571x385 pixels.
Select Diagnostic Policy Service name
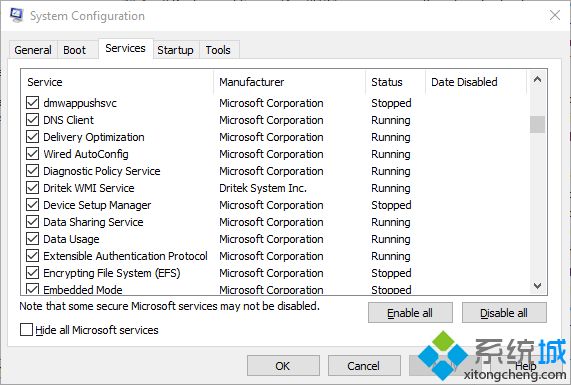point(102,171)
